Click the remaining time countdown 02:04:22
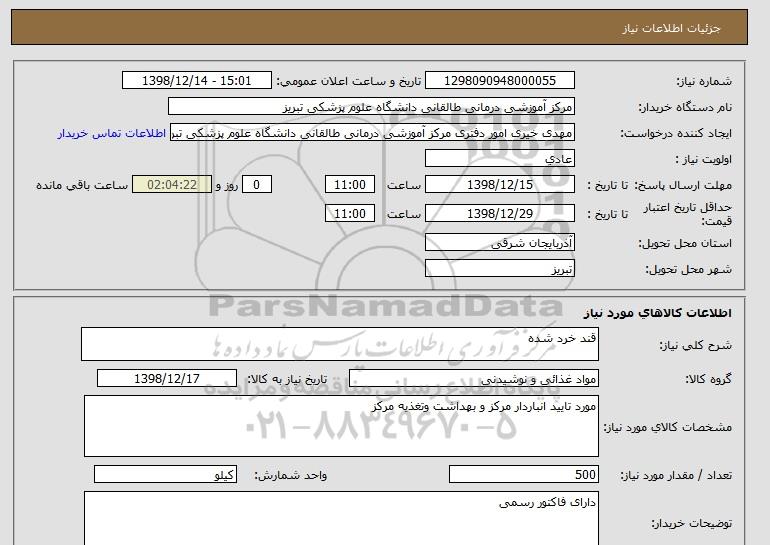770x545 pixels. pos(172,185)
